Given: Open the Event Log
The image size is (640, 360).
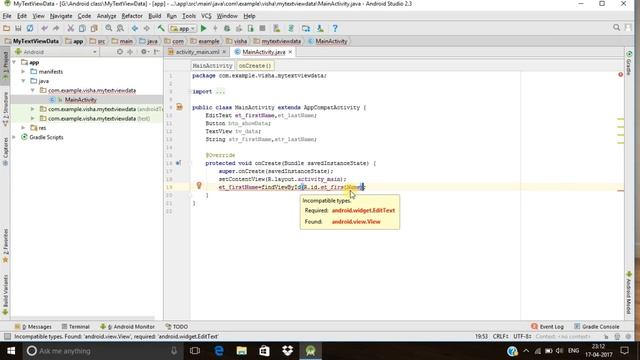Looking at the screenshot, I should (547, 327).
